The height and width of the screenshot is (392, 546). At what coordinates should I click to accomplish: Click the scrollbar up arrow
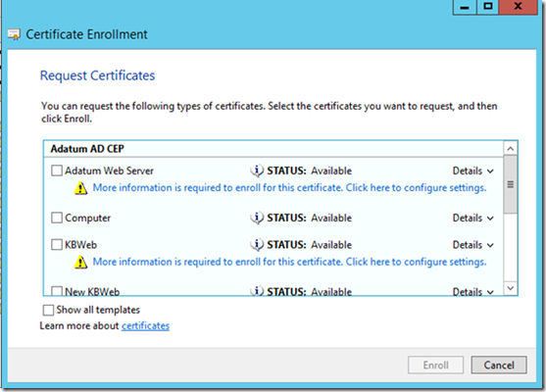pos(511,149)
